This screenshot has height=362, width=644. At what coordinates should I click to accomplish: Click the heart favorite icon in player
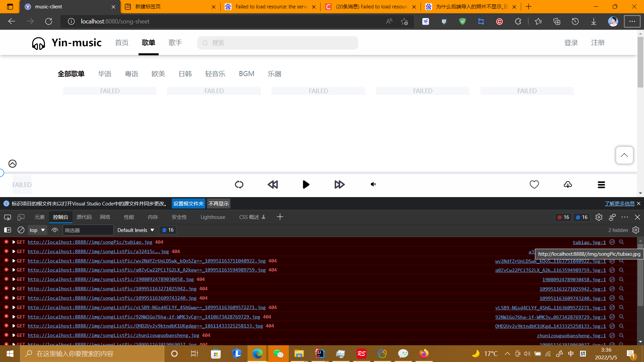coord(534,184)
